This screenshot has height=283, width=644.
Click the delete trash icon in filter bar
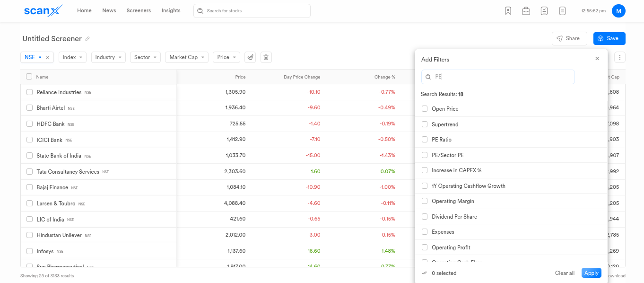click(266, 57)
